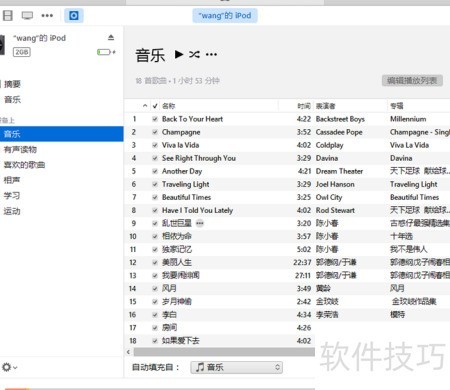This screenshot has height=390, width=450.
Task: Select song title Back To Your Heart
Action: [x=192, y=119]
